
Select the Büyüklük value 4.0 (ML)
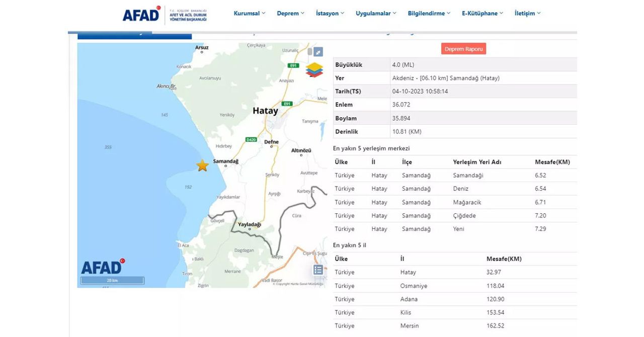pos(403,65)
